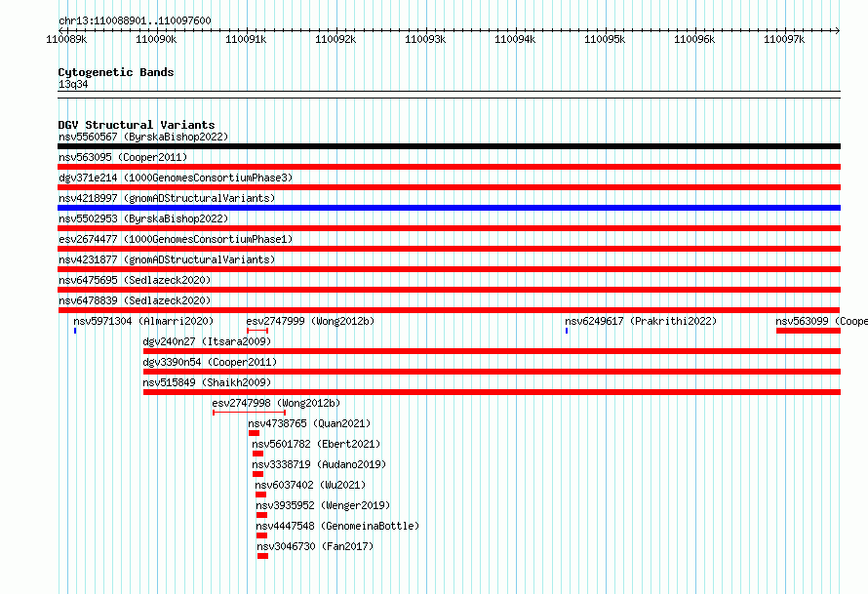Click the nsv5560567 (ByrskaBishop2022) label

(x=143, y=137)
